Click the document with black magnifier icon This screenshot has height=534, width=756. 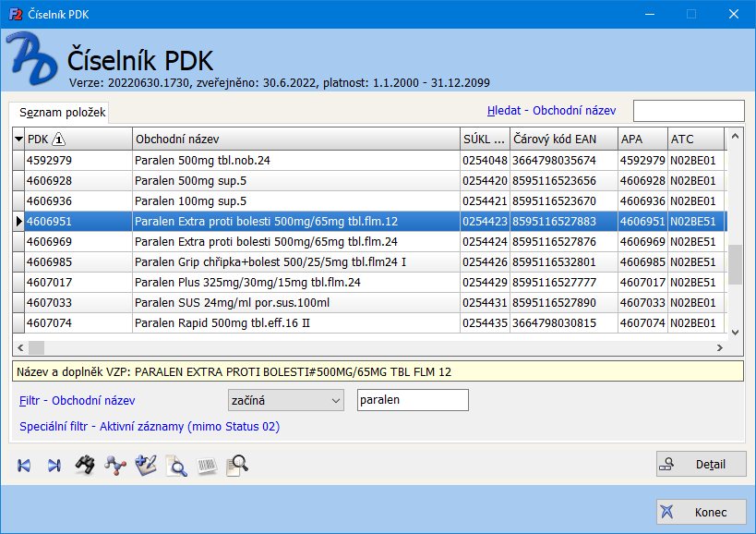pos(237,466)
